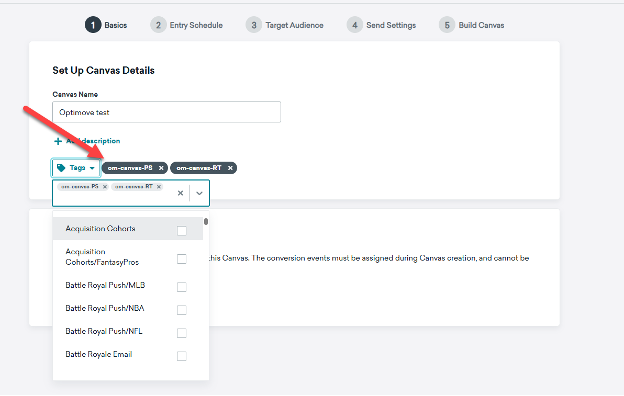Click the plus icon beside Add description

[58, 141]
